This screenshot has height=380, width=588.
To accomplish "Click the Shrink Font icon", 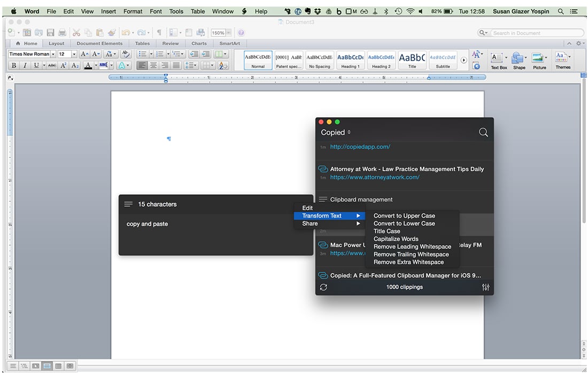I will (x=96, y=54).
